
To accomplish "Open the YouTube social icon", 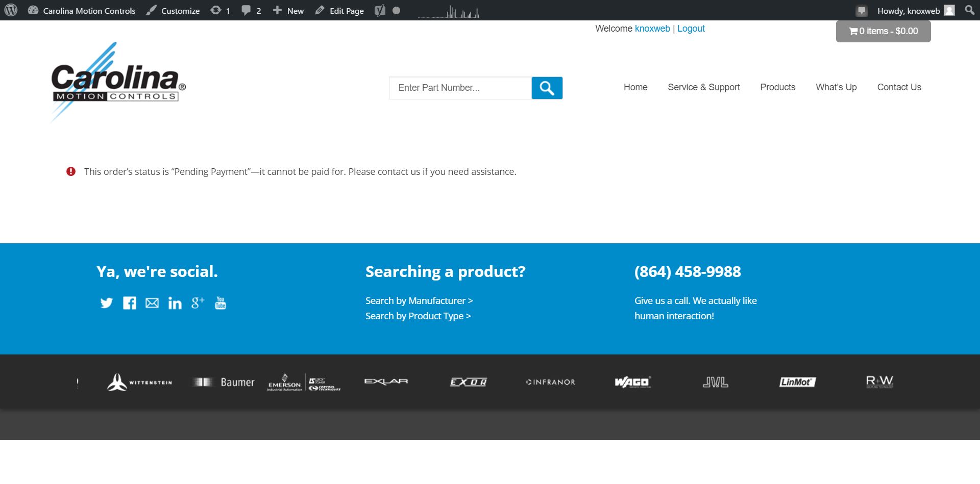I will point(220,303).
